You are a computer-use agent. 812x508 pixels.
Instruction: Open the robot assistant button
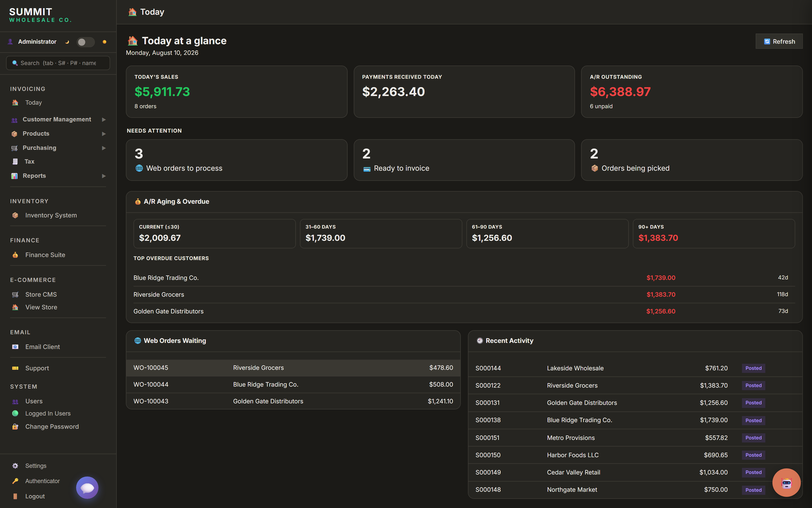[787, 483]
